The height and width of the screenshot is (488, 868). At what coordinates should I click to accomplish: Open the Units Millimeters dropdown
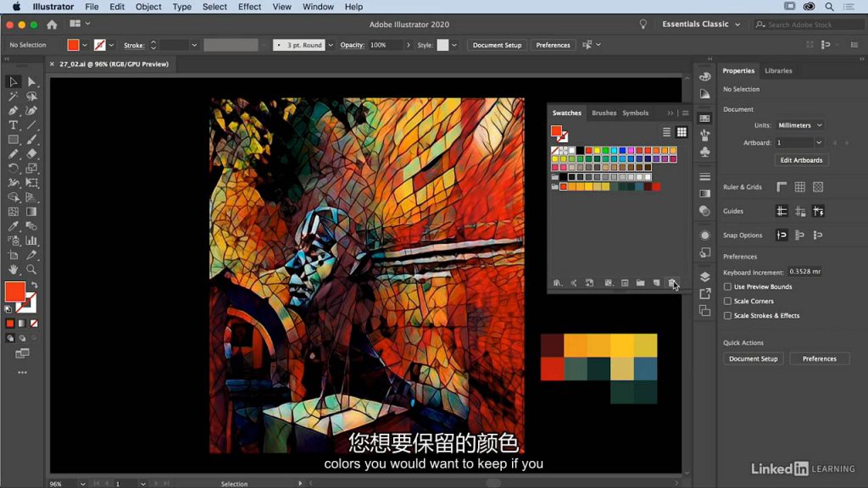(800, 125)
